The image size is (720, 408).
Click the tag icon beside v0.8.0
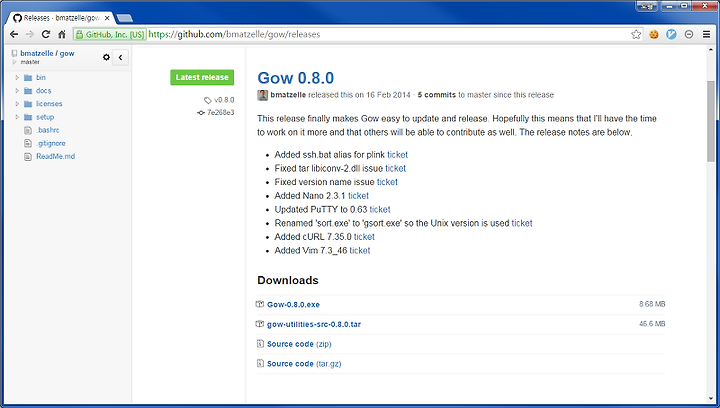pyautogui.click(x=208, y=100)
